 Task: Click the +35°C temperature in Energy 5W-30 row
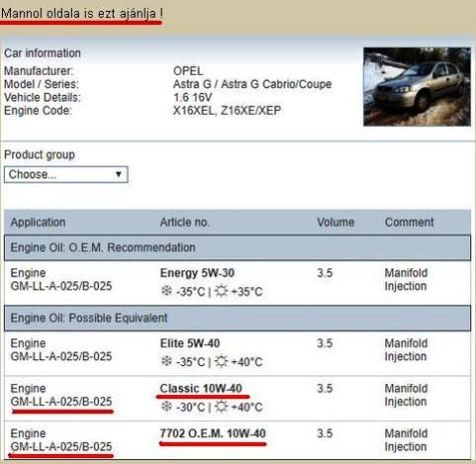tap(246, 292)
